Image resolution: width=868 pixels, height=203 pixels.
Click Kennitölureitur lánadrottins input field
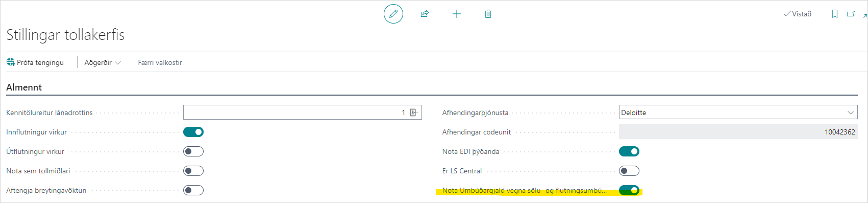click(303, 112)
